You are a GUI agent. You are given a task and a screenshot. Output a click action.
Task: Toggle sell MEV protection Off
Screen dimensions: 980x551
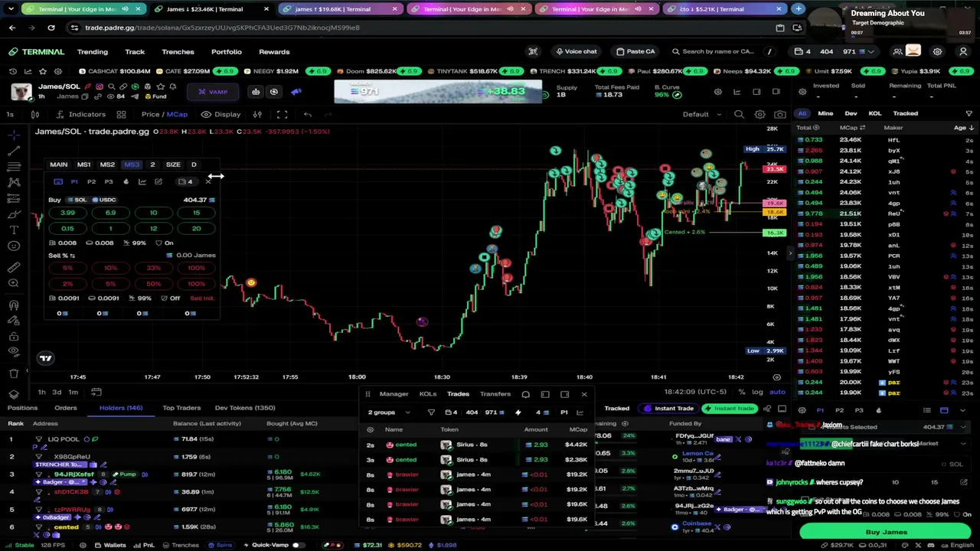click(170, 298)
